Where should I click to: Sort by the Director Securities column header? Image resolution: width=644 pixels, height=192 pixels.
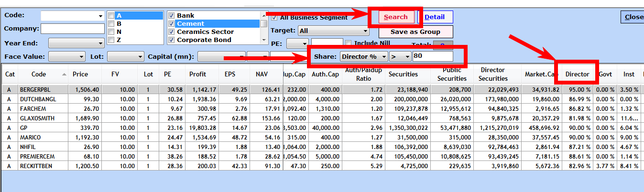(497, 75)
